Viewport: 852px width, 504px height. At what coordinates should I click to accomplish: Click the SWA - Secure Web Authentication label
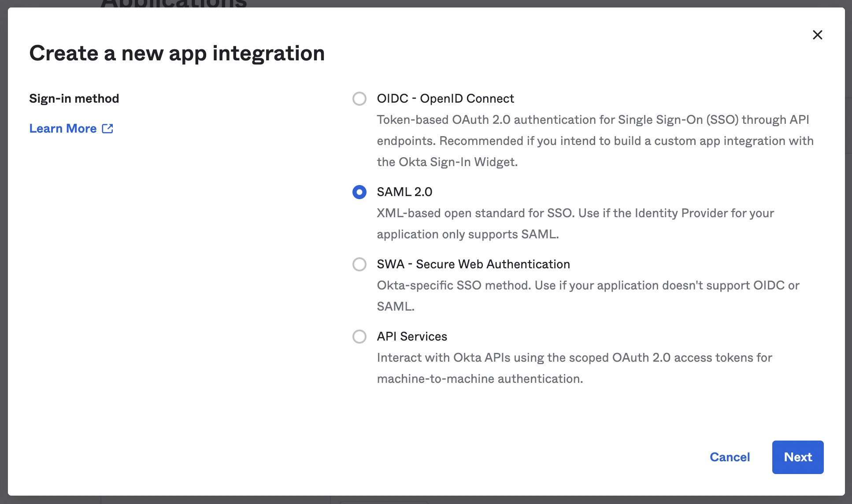[x=473, y=264]
